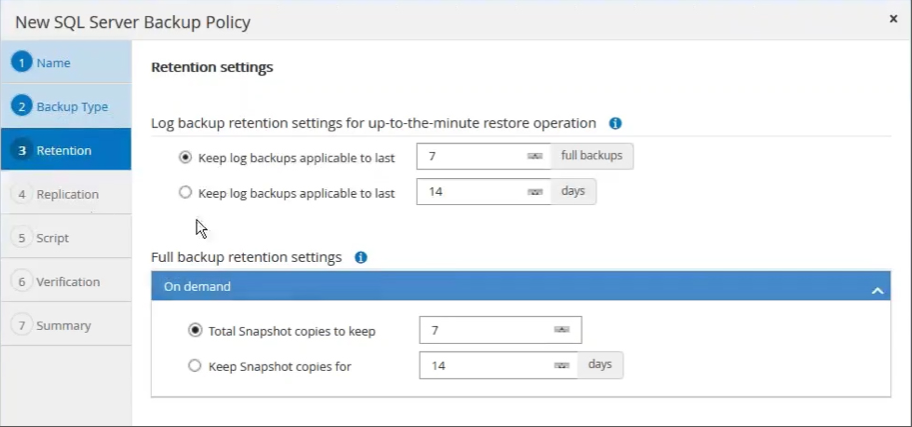Open the Replication step
Screen dimensions: 912x427
(67, 194)
